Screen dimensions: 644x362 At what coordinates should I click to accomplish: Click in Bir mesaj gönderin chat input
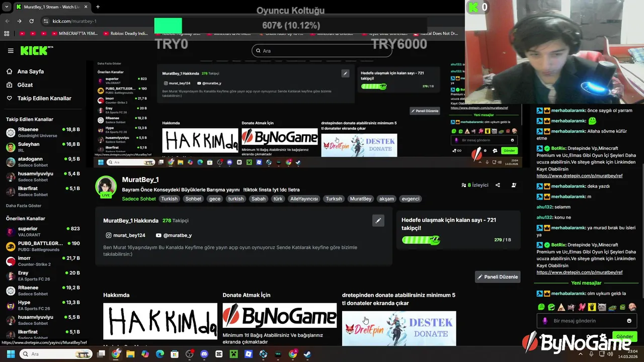pos(586,321)
